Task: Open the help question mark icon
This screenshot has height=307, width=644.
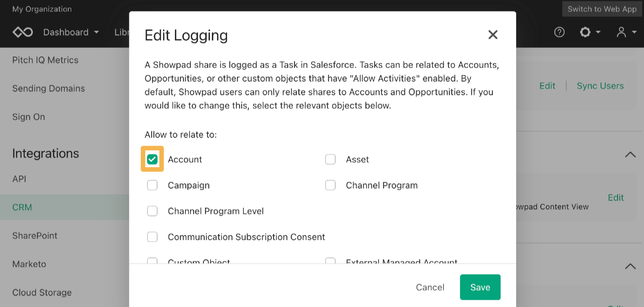Action: [559, 32]
